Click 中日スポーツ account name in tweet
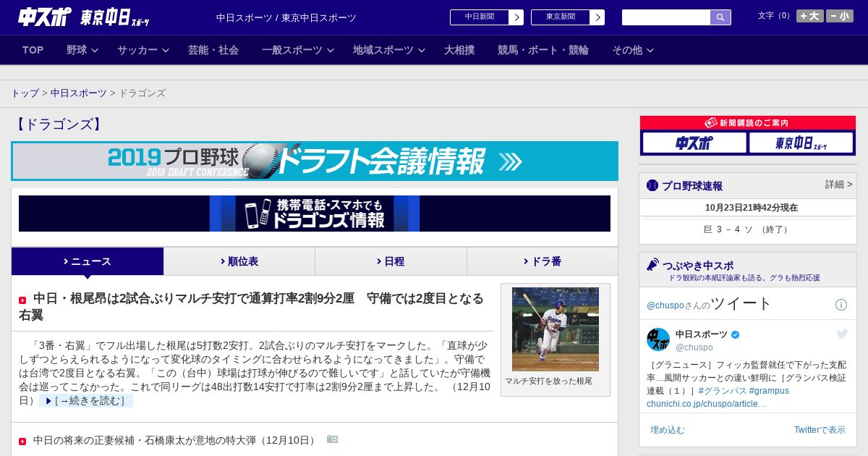Viewport: 868px width, 456px height. [x=702, y=334]
